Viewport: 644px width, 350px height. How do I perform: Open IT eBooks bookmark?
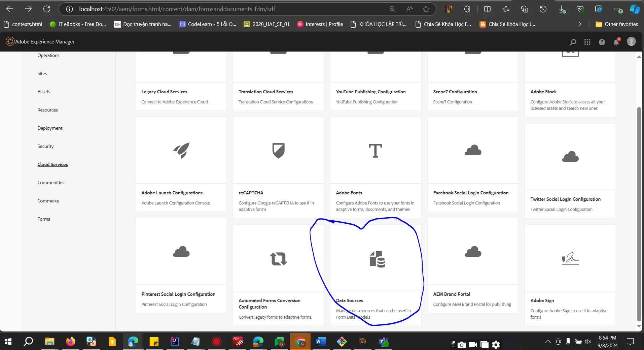pos(78,24)
